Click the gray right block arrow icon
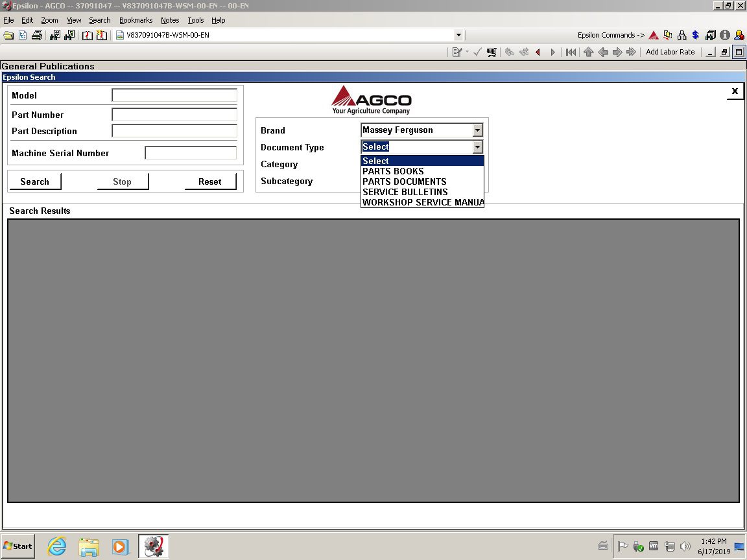 [x=617, y=52]
